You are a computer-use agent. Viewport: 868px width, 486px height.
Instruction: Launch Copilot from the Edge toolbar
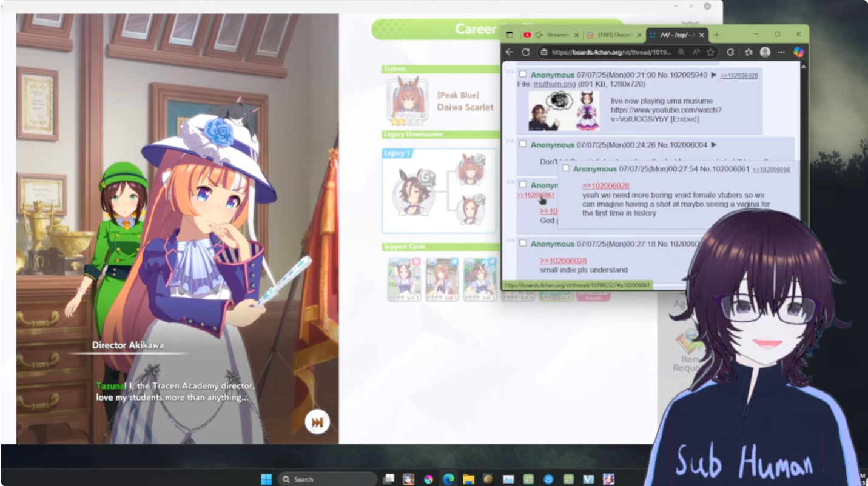pos(799,52)
